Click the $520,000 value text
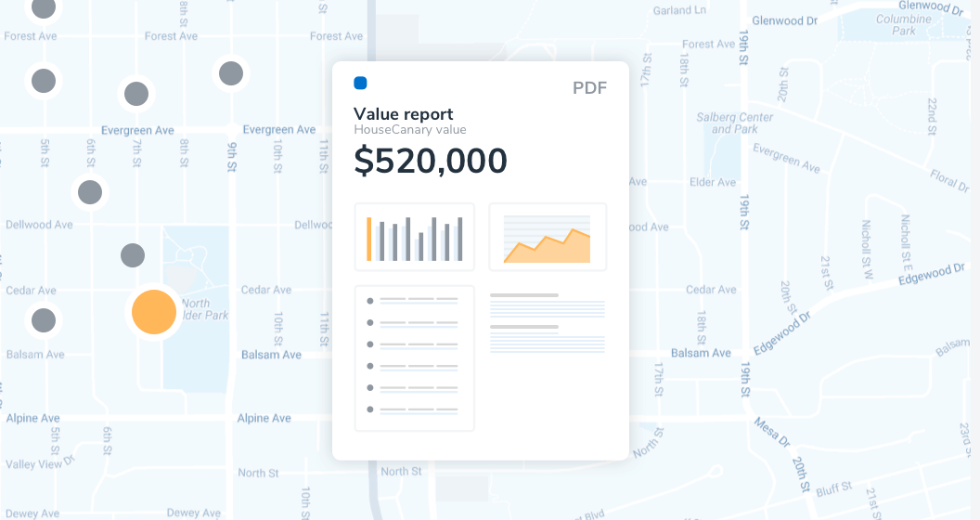Image resolution: width=980 pixels, height=520 pixels. click(x=430, y=161)
